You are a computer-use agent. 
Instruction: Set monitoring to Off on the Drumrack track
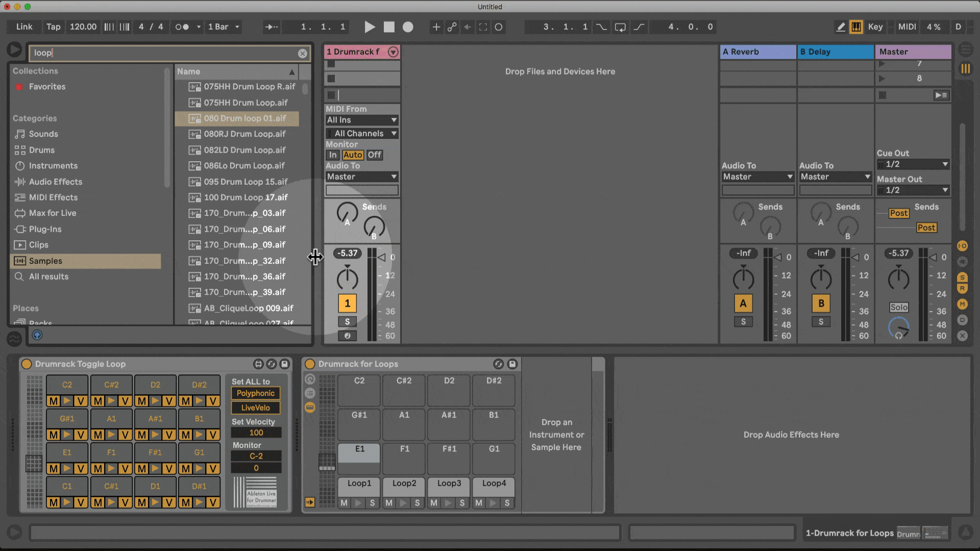coord(374,155)
